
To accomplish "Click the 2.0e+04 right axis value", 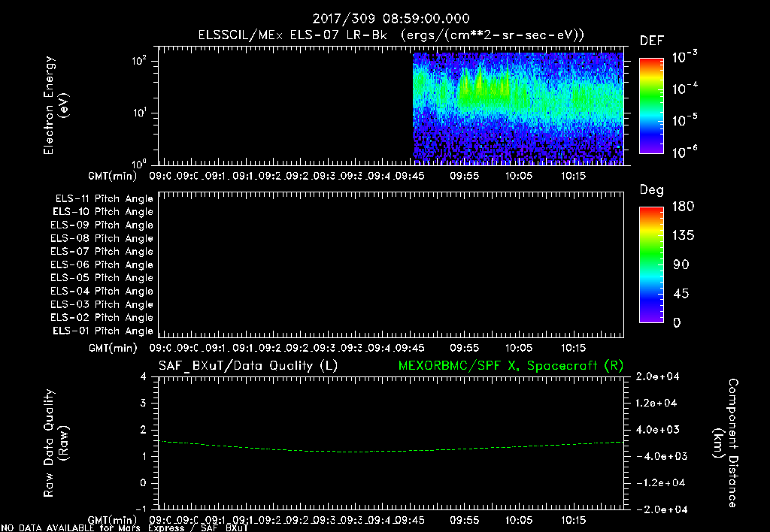I will pos(657,377).
